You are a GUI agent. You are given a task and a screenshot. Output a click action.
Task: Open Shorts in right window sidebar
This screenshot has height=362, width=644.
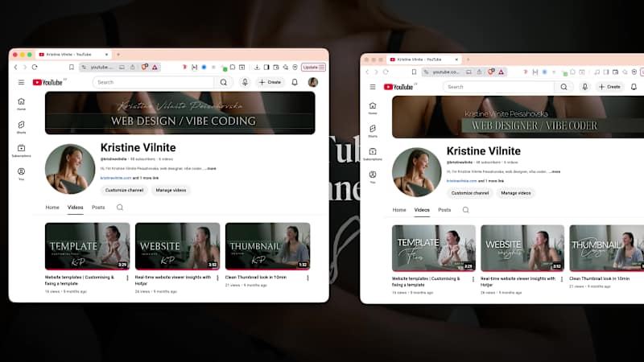pyautogui.click(x=373, y=131)
